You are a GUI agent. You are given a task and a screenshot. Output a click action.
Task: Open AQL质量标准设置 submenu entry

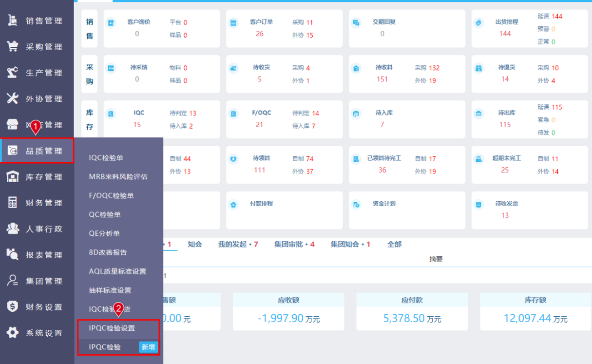point(117,271)
